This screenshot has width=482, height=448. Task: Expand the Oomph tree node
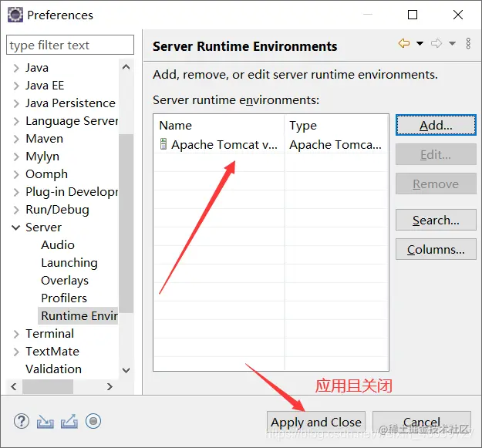click(16, 174)
